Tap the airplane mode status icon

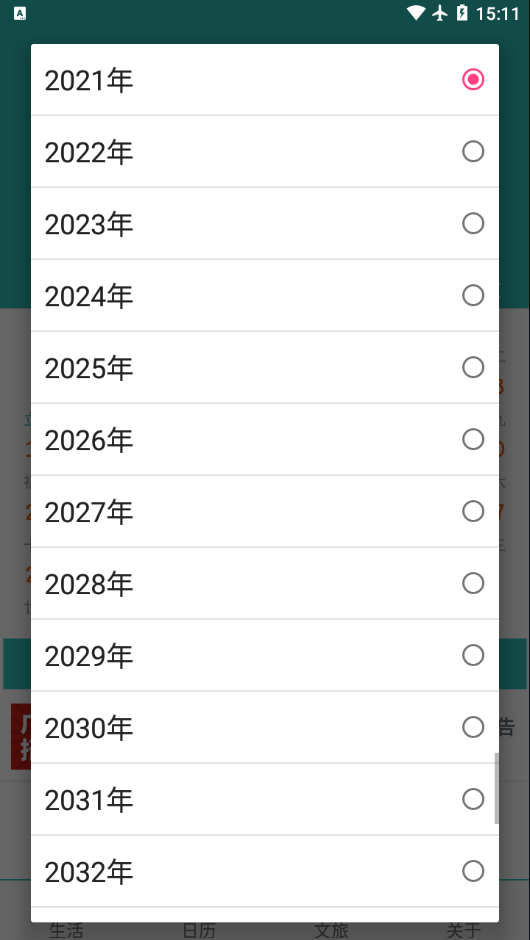coord(440,13)
